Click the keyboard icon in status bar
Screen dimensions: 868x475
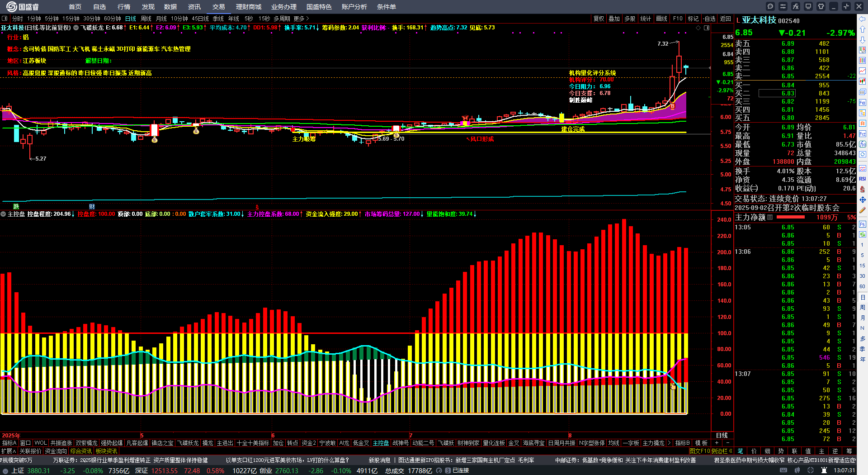tap(783, 470)
